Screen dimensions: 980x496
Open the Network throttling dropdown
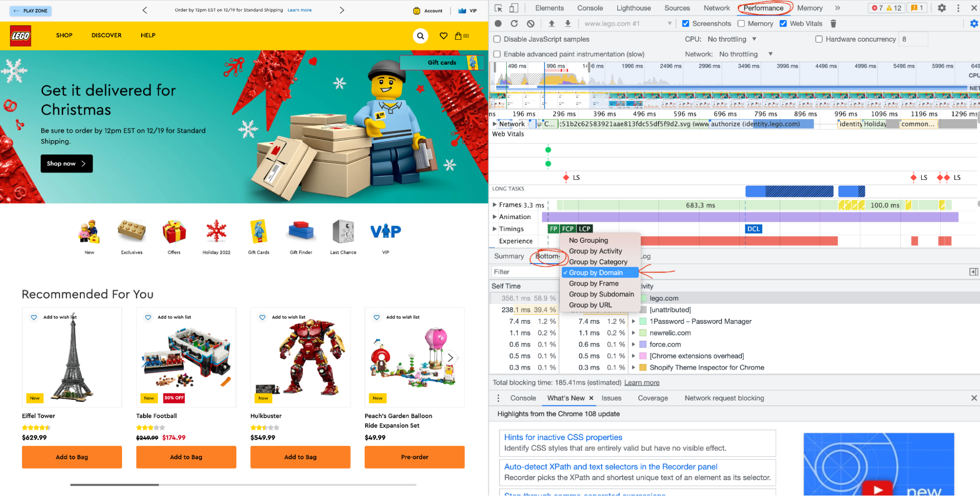[x=746, y=54]
